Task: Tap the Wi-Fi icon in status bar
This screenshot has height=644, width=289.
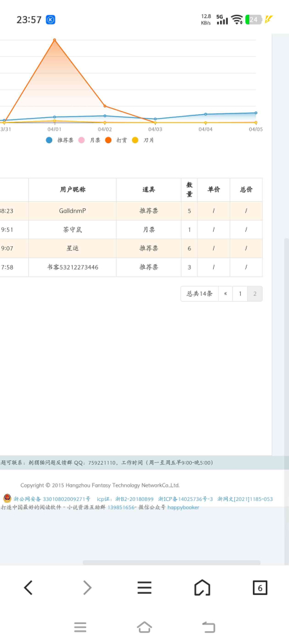Action: (236, 19)
